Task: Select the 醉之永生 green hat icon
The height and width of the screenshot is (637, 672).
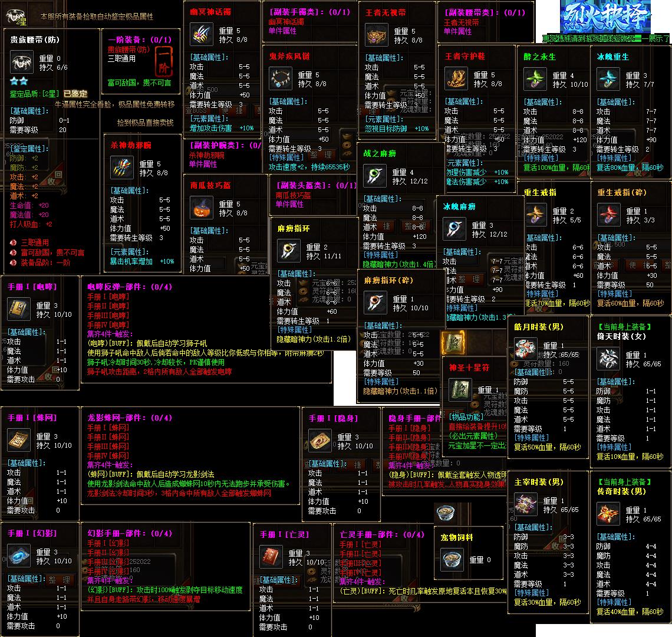Action: tap(536, 79)
